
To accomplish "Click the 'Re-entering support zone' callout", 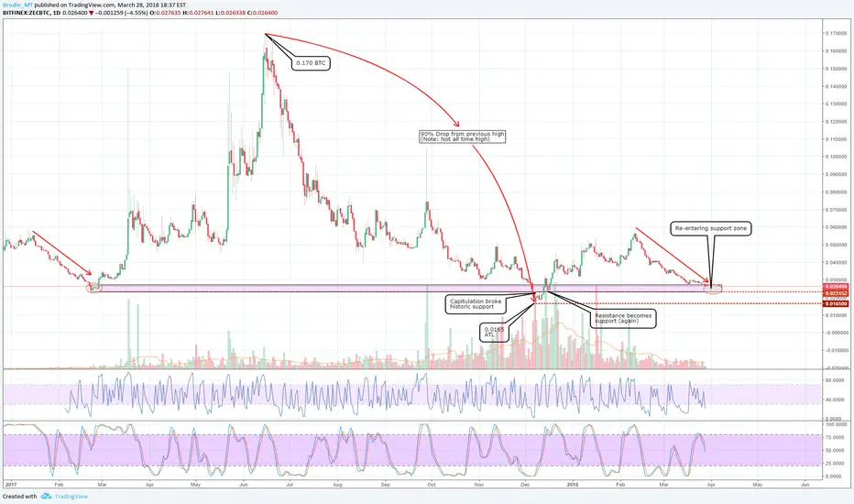I will 711,228.
